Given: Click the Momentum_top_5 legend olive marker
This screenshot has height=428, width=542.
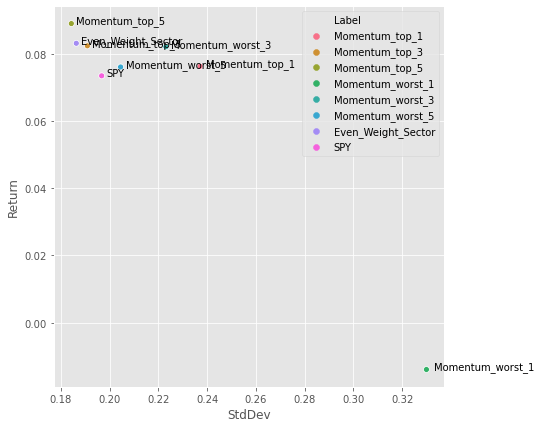Looking at the screenshot, I should [x=316, y=68].
